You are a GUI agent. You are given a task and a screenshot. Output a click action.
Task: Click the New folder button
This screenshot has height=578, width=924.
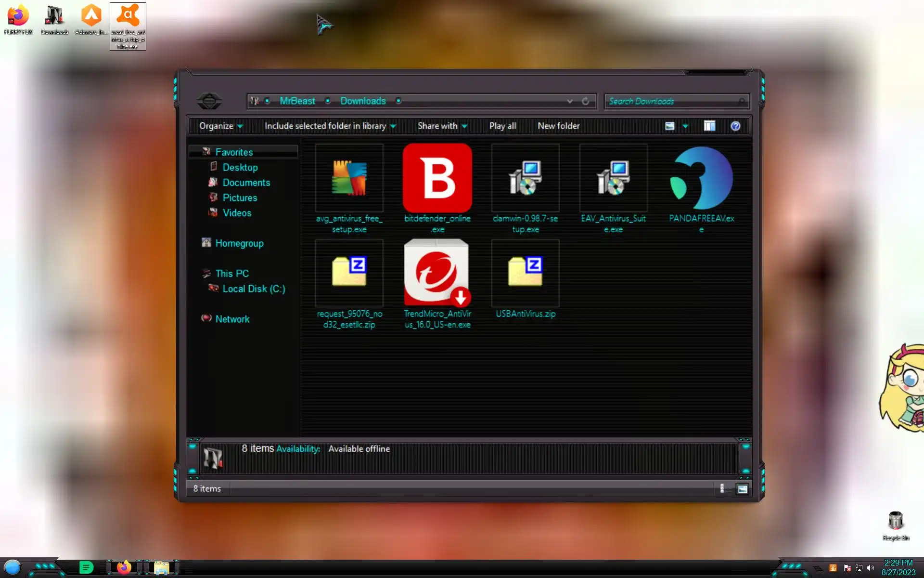point(558,126)
